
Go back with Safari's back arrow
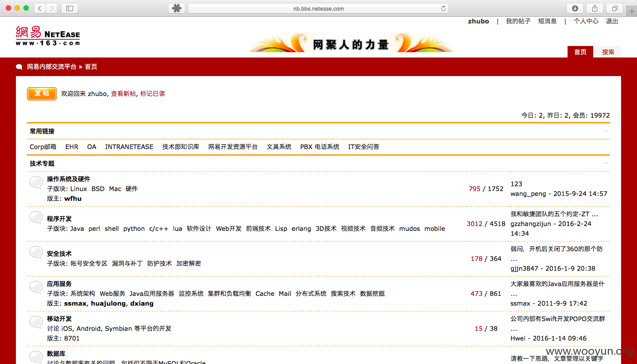point(40,8)
